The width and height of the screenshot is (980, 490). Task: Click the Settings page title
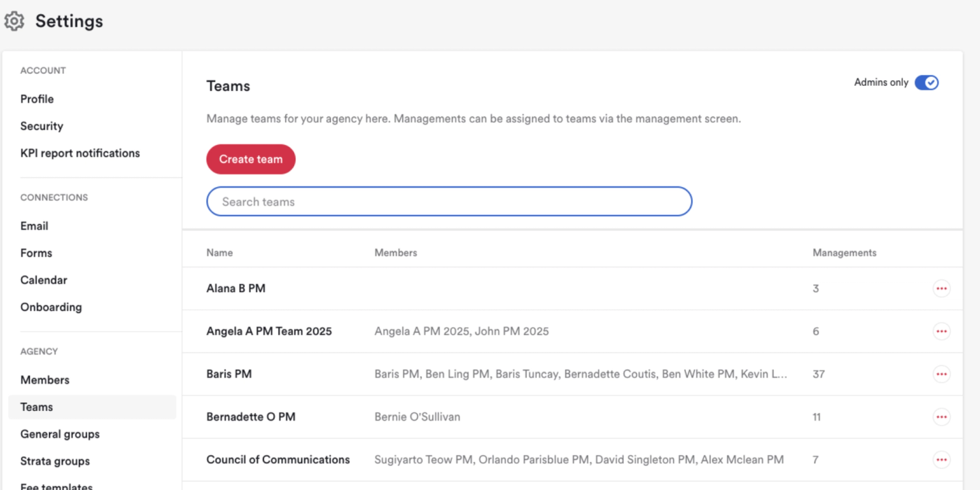tap(69, 21)
